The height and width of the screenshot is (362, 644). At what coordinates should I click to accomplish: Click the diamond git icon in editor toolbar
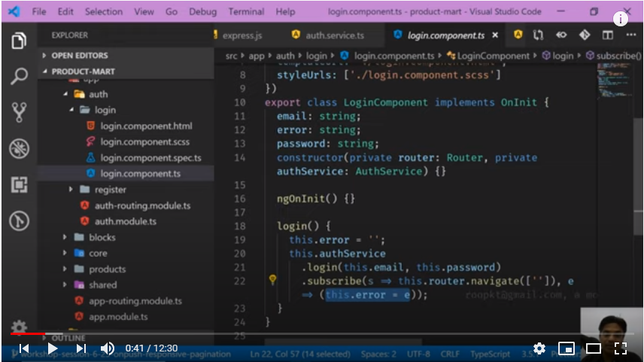(x=585, y=35)
